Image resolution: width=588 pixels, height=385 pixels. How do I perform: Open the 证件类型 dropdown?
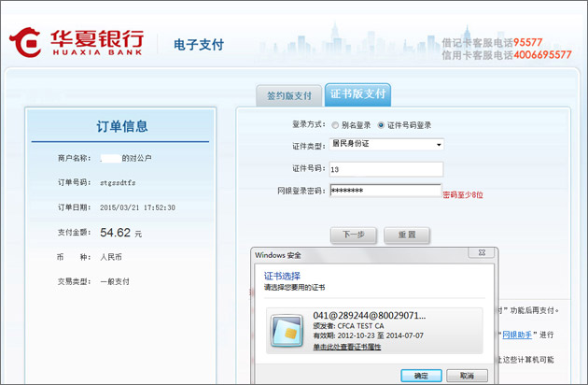pos(386,144)
